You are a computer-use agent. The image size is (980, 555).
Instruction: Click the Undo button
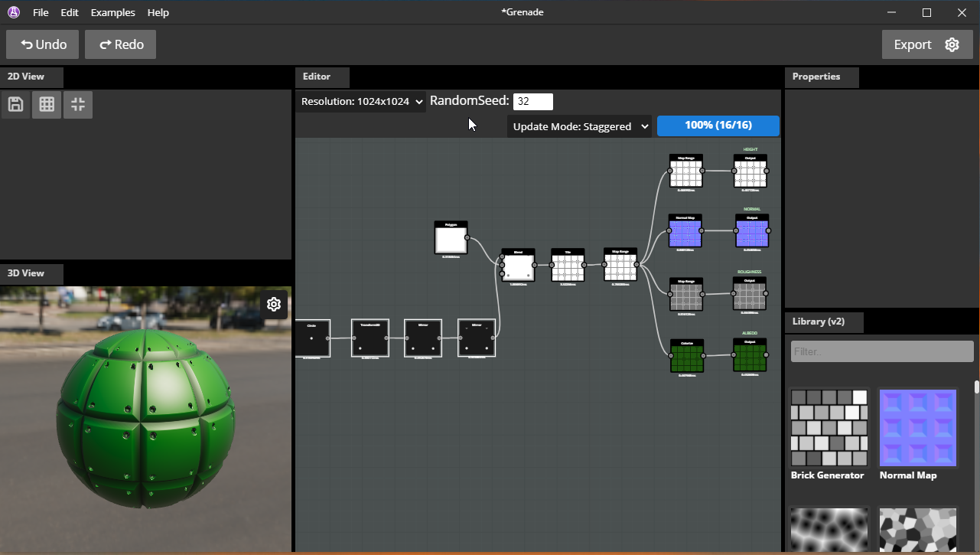point(43,44)
